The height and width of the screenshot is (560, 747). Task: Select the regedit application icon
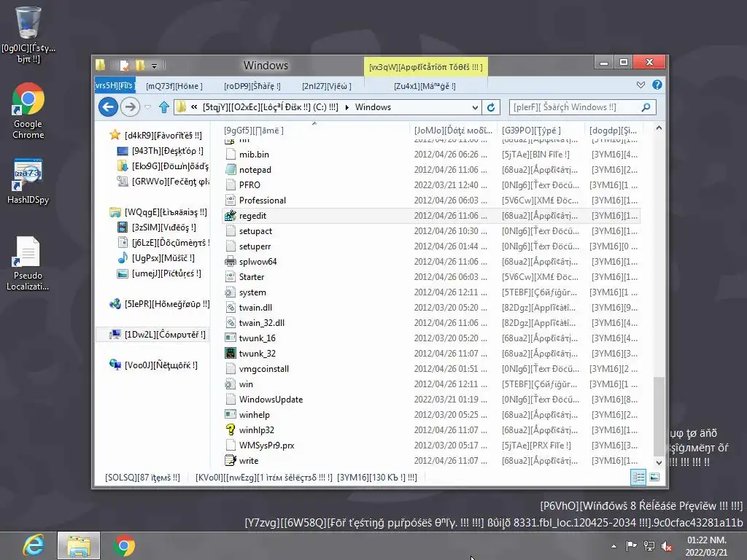click(230, 215)
